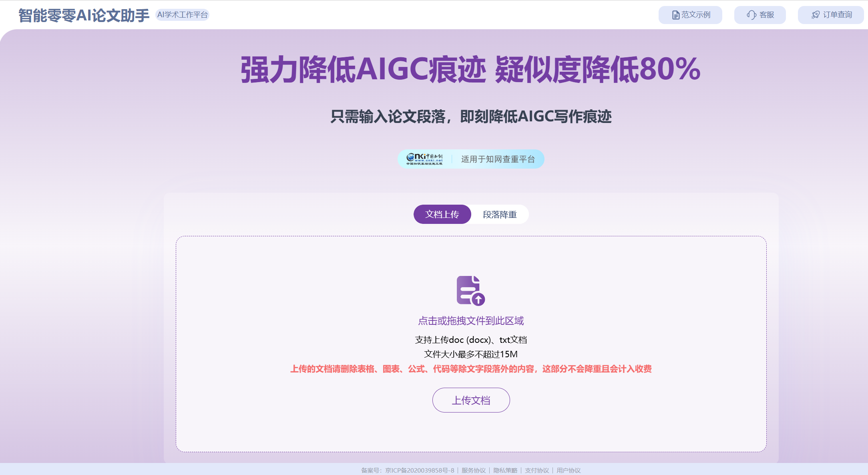Viewport: 868px width, 475px height.
Task: Click the CNKI logo badge
Action: tap(424, 159)
